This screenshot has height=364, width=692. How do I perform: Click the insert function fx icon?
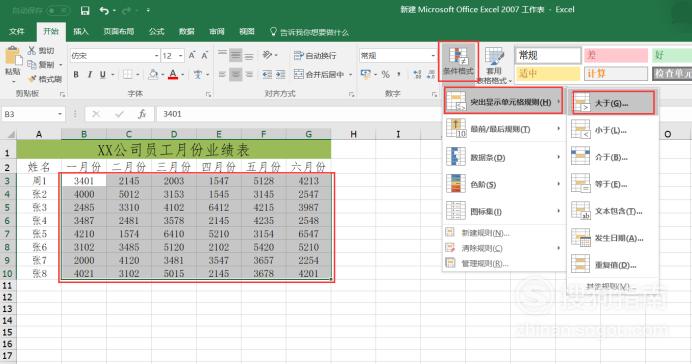click(142, 114)
